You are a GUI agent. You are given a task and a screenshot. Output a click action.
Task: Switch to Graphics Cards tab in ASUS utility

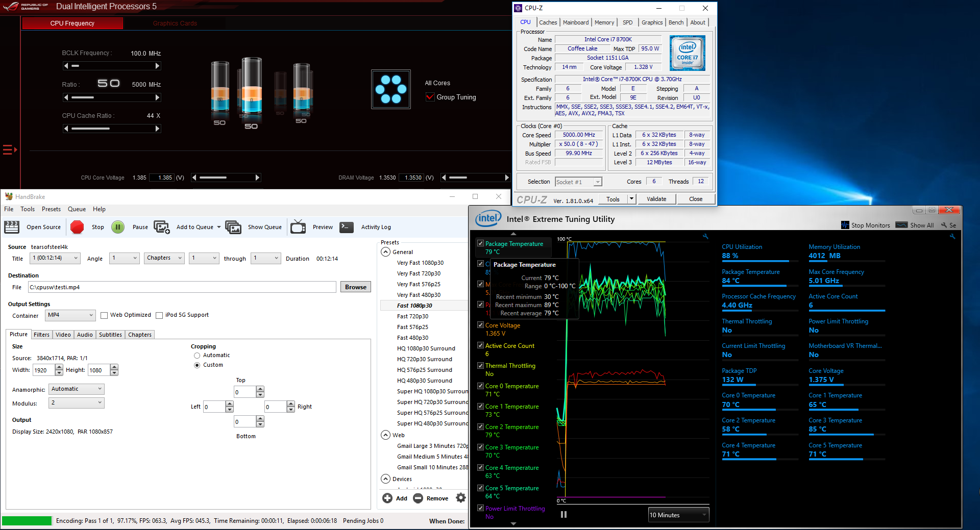(x=175, y=23)
